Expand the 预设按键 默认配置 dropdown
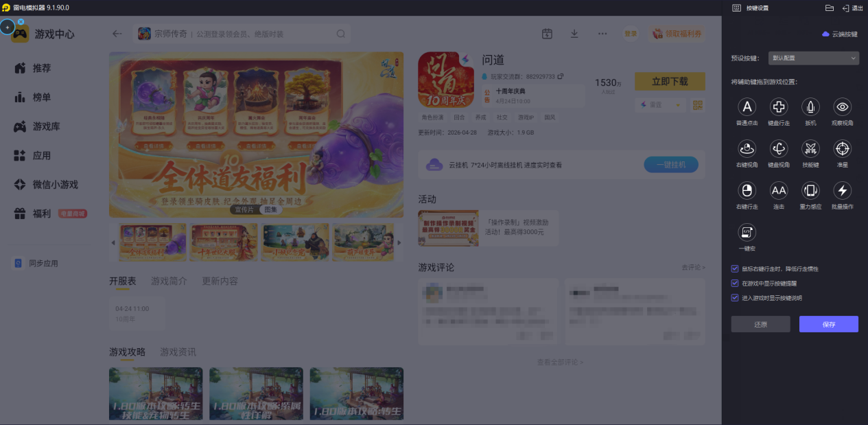The height and width of the screenshot is (425, 868). click(x=814, y=58)
